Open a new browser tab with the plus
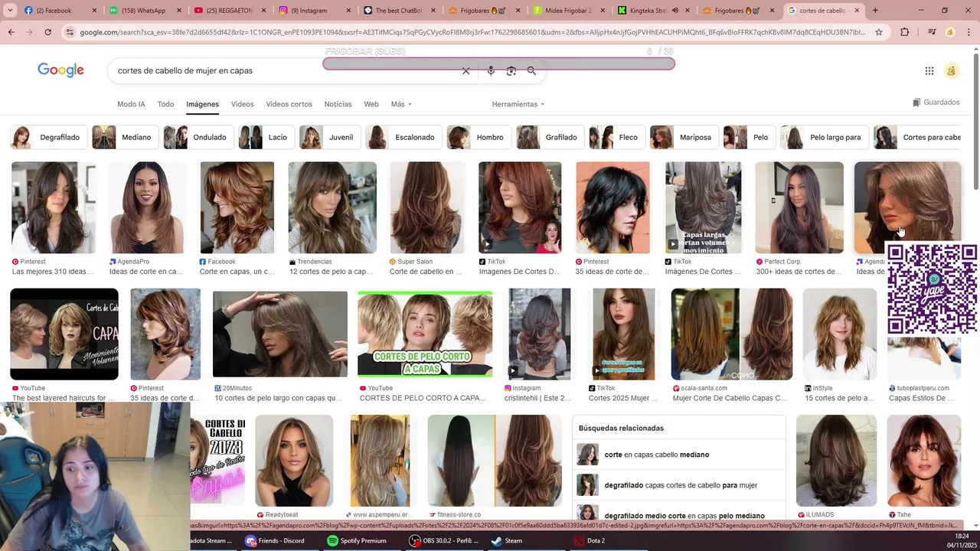 click(x=875, y=11)
